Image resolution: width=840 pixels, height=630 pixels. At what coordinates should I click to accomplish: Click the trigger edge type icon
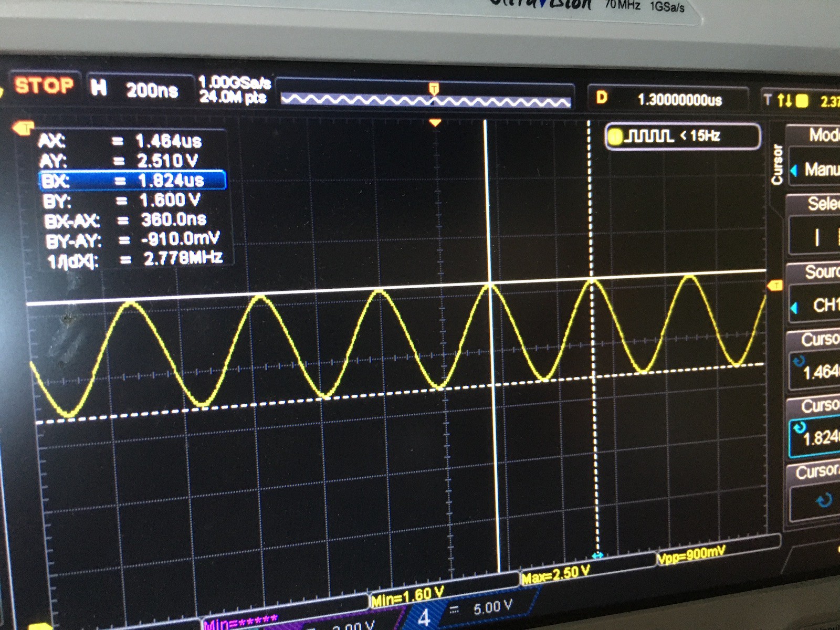pyautogui.click(x=784, y=100)
